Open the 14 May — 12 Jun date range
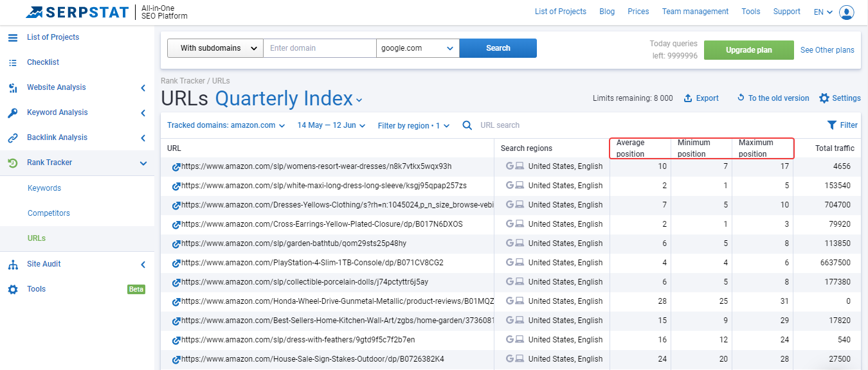This screenshot has width=868, height=370. click(332, 125)
